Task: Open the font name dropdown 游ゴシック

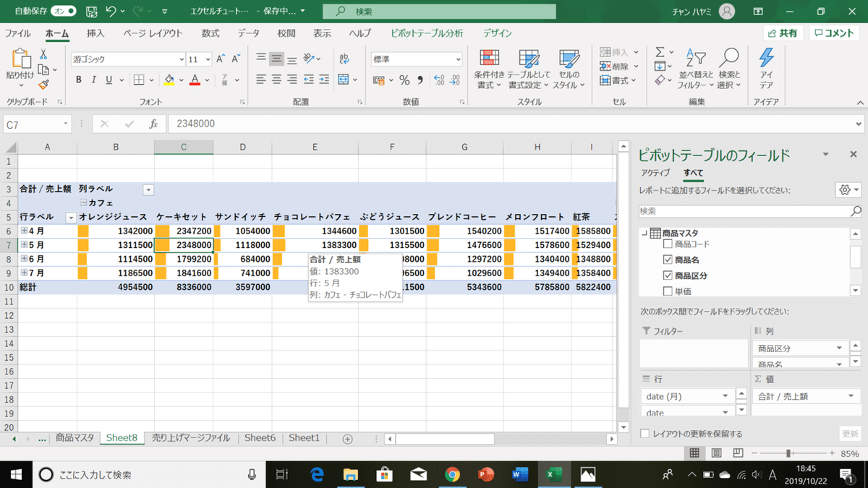Action: (182, 59)
